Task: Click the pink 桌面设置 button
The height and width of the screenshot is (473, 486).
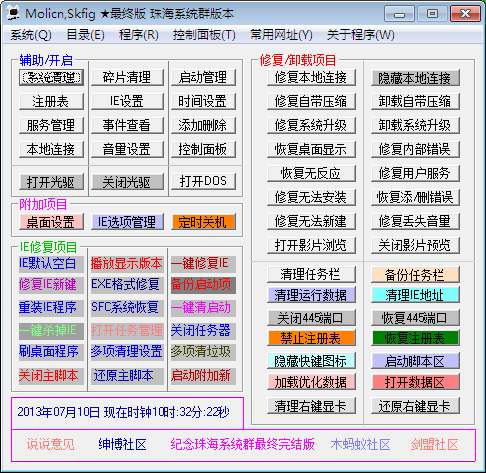Action: pos(51,222)
